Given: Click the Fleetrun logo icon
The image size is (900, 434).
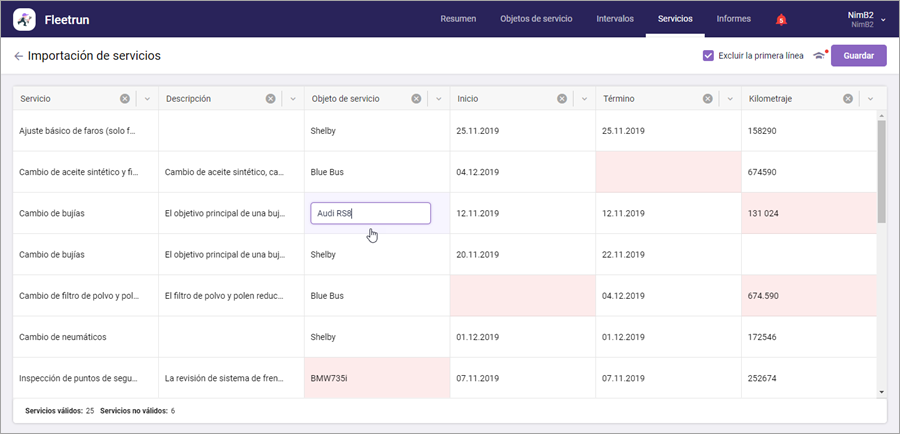Looking at the screenshot, I should coord(24,19).
